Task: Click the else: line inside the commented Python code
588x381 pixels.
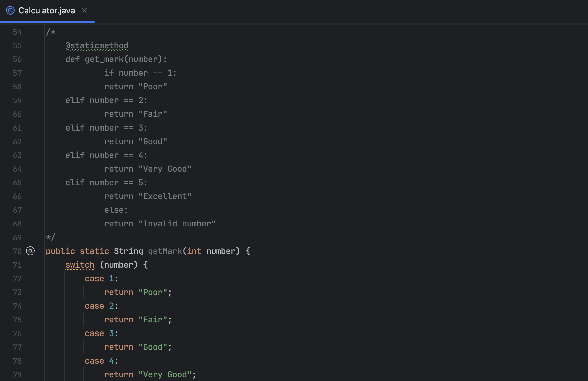Action: [x=116, y=210]
